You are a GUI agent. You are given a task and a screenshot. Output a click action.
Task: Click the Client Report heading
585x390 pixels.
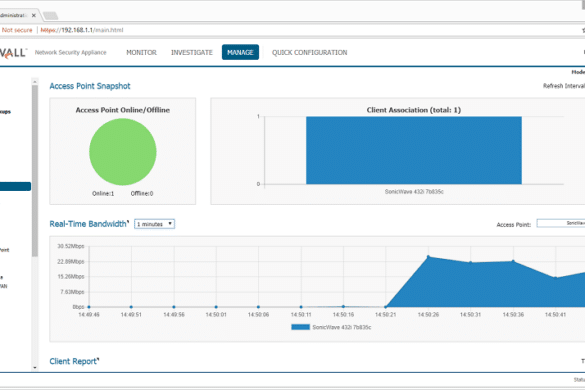(x=73, y=361)
